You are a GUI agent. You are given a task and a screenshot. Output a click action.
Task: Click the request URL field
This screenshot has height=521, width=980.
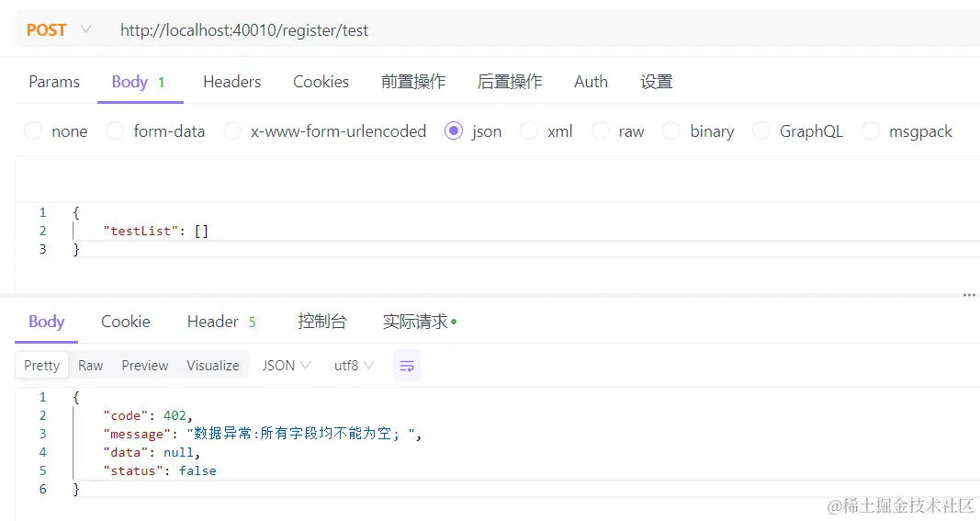click(x=244, y=30)
